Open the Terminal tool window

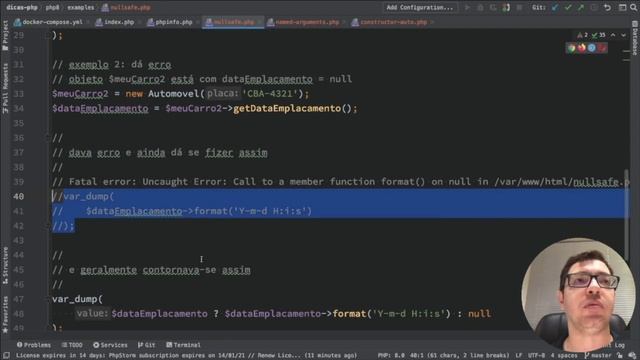pos(183,345)
